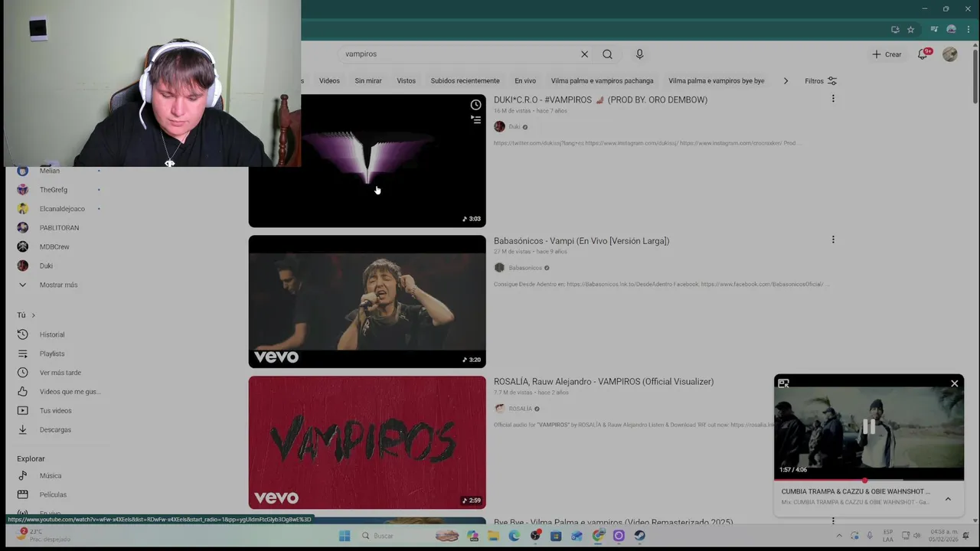
Task: Add DUKI video to Watch Later clock icon
Action: pos(475,105)
